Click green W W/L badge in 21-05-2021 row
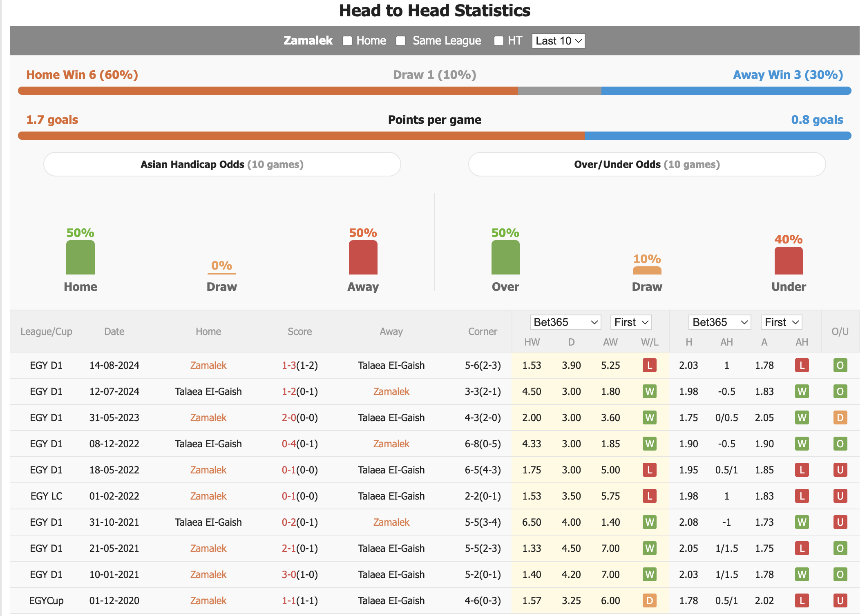Image resolution: width=867 pixels, height=616 pixels. (x=650, y=548)
